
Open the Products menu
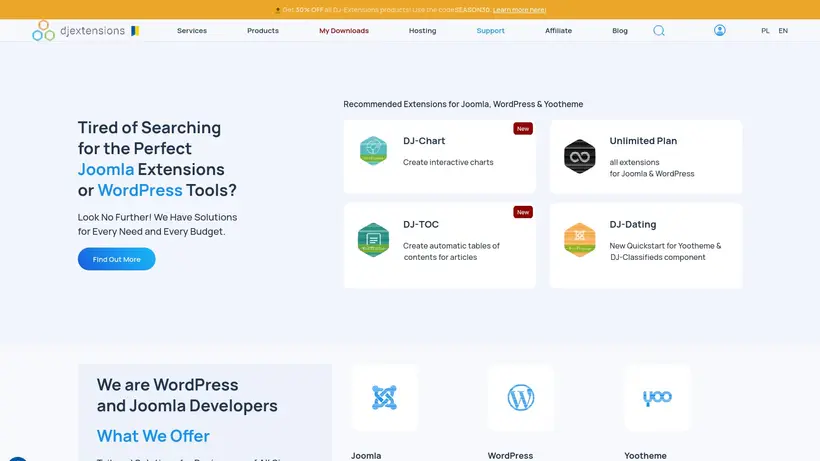click(x=263, y=31)
